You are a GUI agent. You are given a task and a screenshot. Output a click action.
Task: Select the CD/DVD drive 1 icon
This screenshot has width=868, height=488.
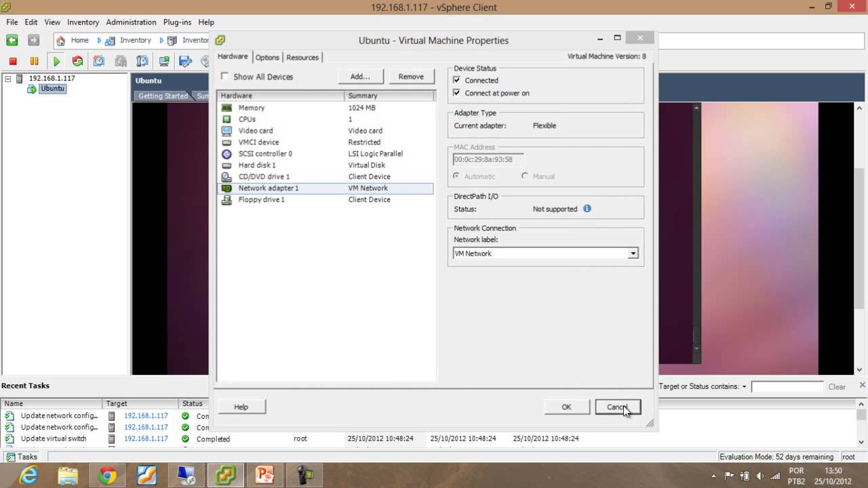(226, 177)
